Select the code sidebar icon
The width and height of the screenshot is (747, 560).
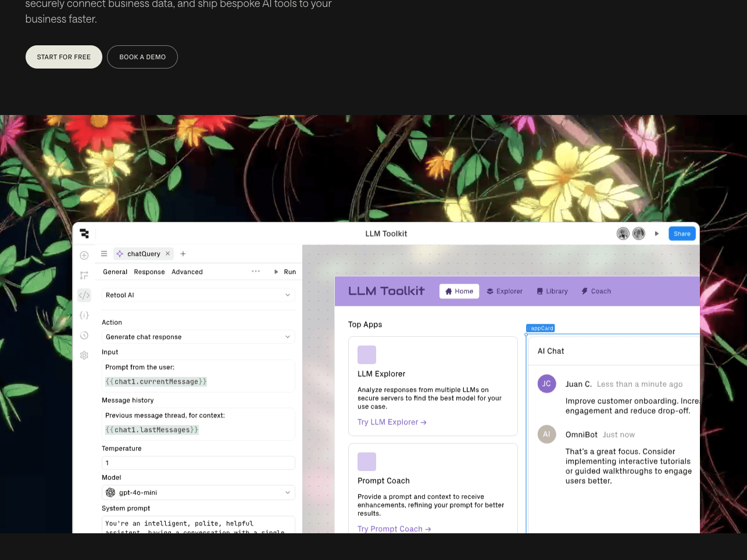point(84,296)
